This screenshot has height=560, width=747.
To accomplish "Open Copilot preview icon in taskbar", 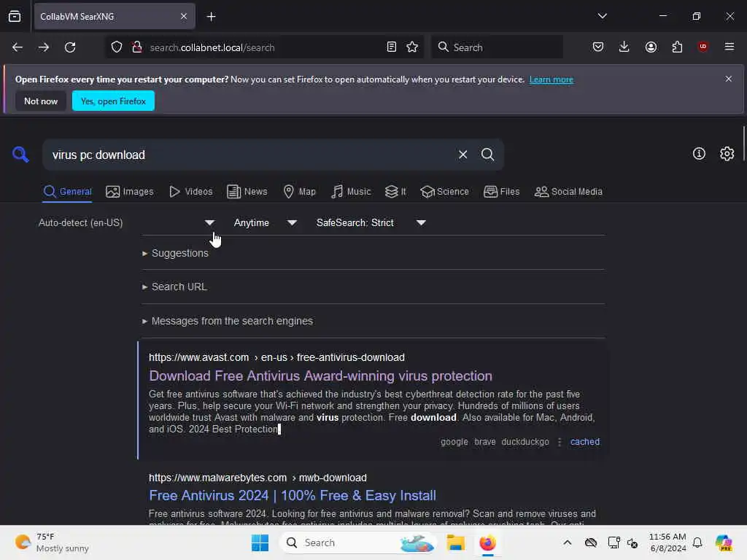I will pyautogui.click(x=724, y=542).
